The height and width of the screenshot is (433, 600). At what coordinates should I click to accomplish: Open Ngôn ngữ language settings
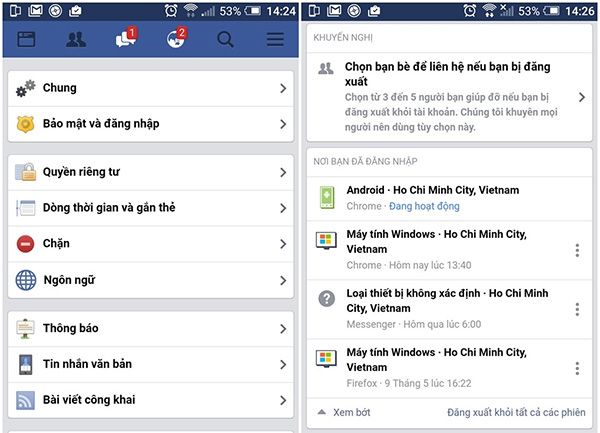pos(151,280)
